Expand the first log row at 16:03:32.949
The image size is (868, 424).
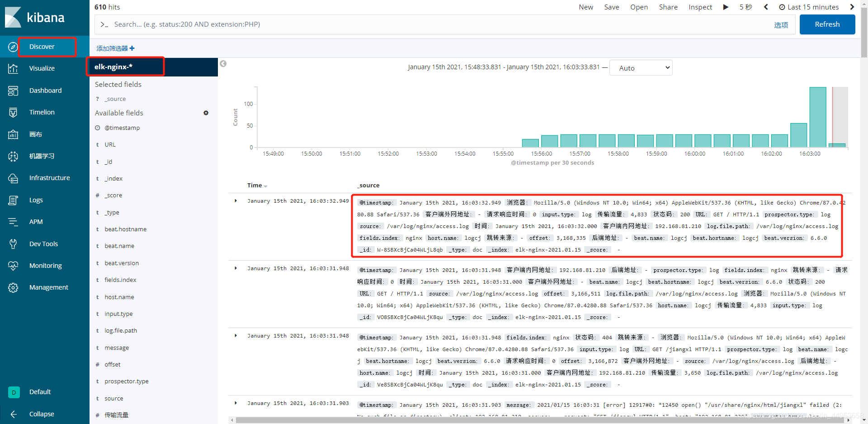click(236, 201)
